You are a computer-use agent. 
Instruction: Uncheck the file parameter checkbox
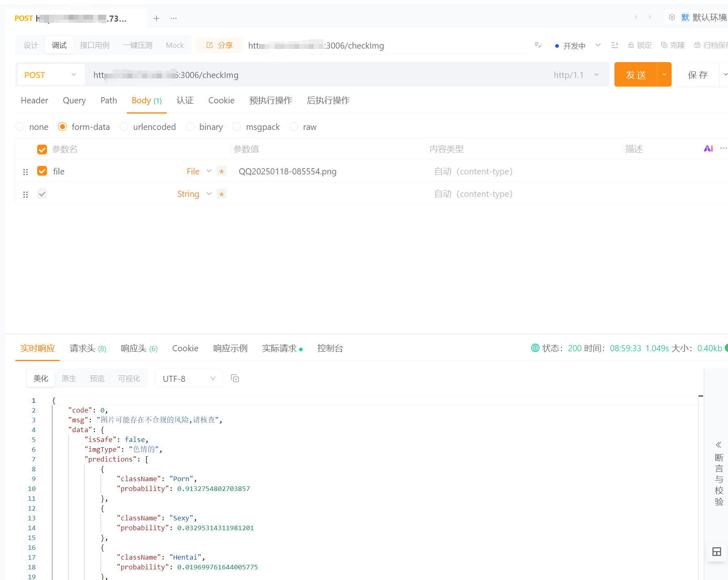click(42, 171)
